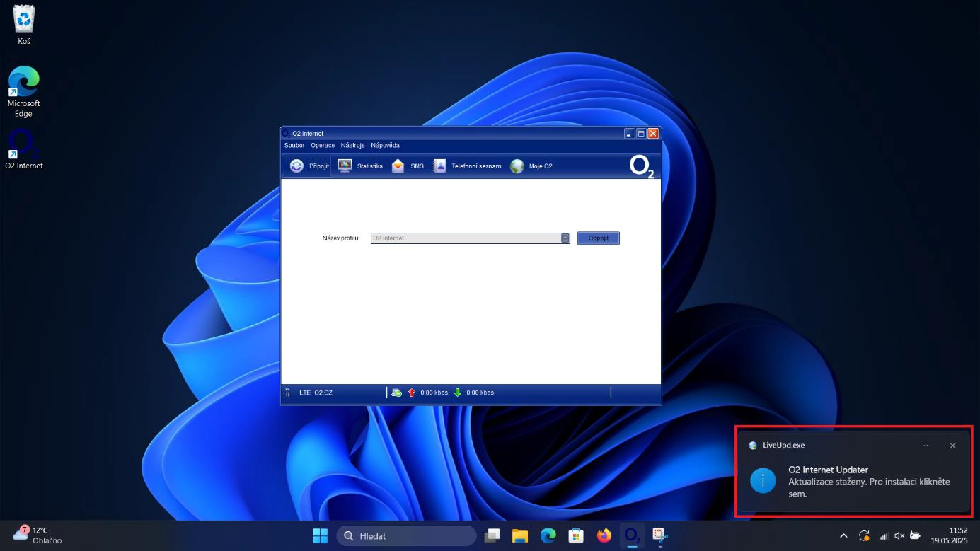Open the Operace menu
The width and height of the screenshot is (980, 551).
coord(323,146)
